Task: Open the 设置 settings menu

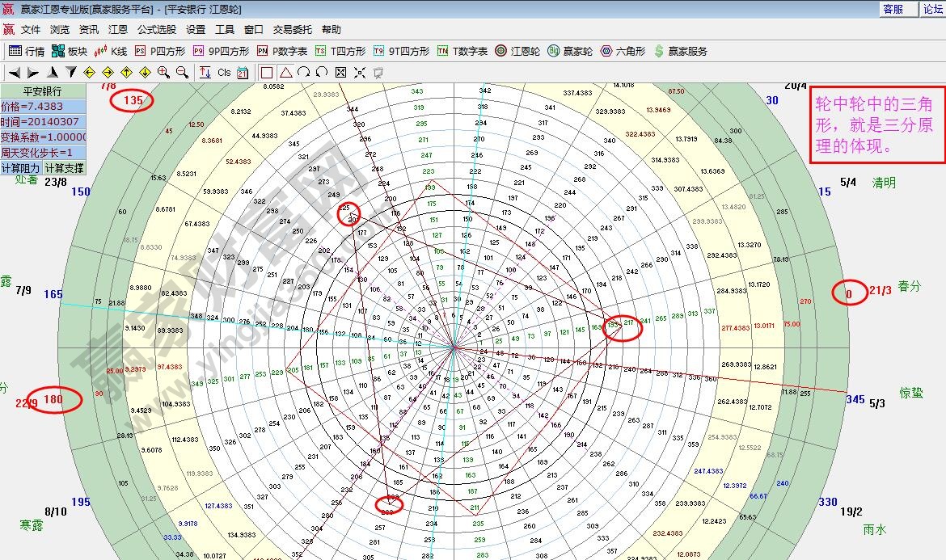Action: [x=196, y=29]
